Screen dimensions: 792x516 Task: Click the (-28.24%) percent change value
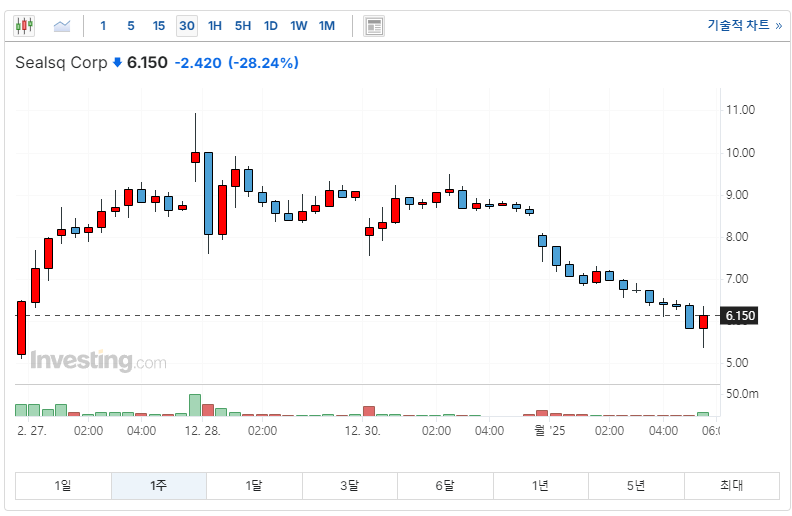point(264,63)
